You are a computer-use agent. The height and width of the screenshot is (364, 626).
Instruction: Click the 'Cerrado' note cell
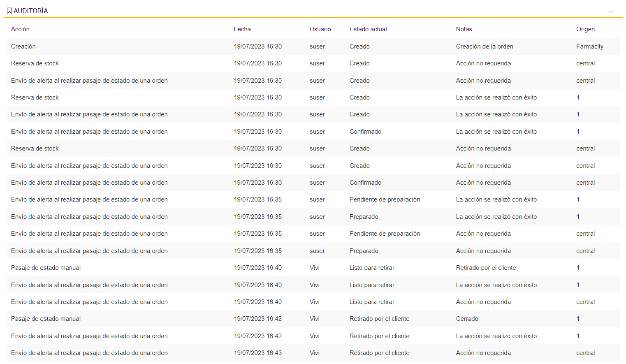click(x=467, y=319)
